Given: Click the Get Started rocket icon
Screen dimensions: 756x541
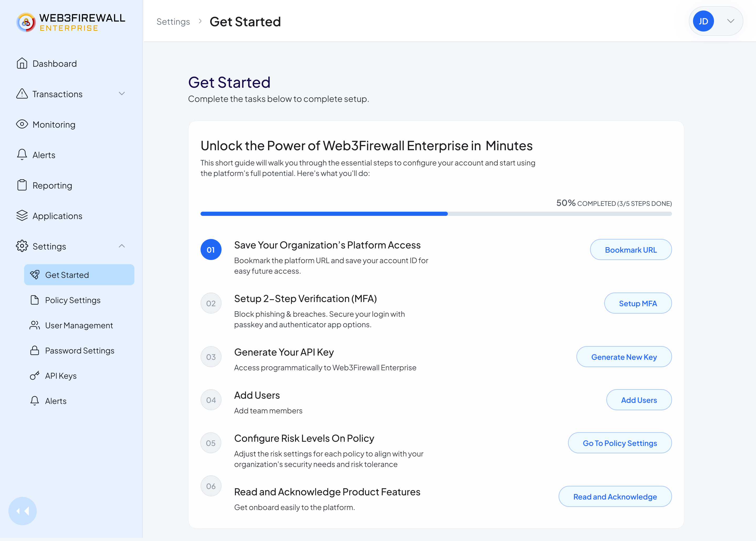Looking at the screenshot, I should [x=35, y=275].
